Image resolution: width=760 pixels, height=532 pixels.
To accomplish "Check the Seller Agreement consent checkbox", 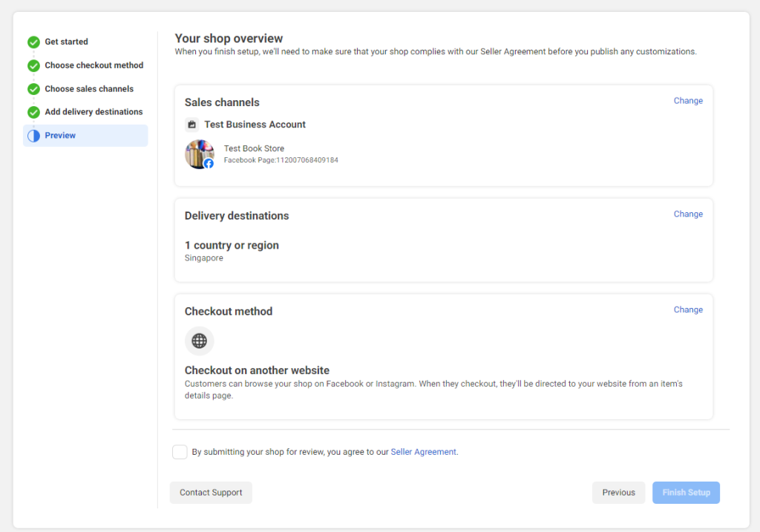I will pyautogui.click(x=180, y=451).
